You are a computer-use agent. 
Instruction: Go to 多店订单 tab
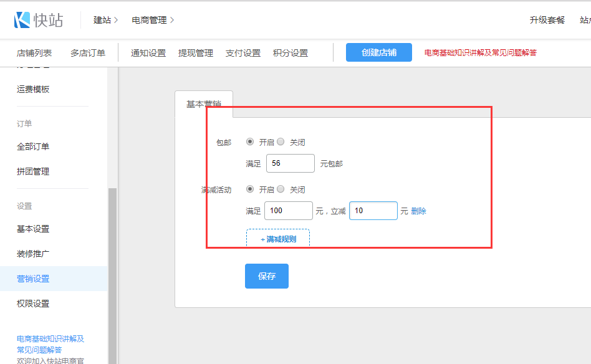coord(88,53)
